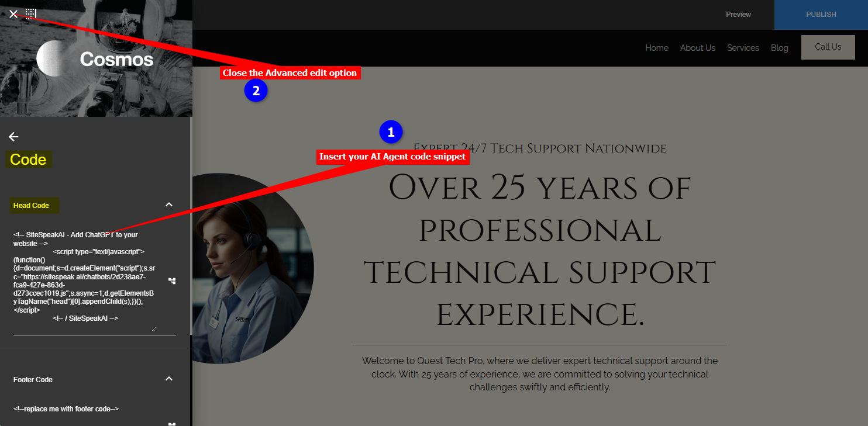
Task: Close the Advanced edit panel with the X
Action: click(x=13, y=14)
